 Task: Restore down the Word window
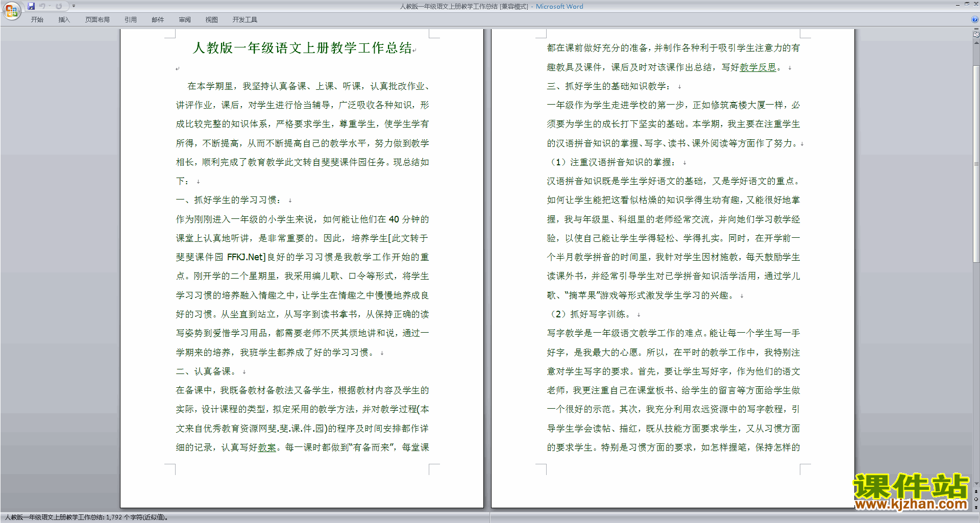pyautogui.click(x=967, y=4)
